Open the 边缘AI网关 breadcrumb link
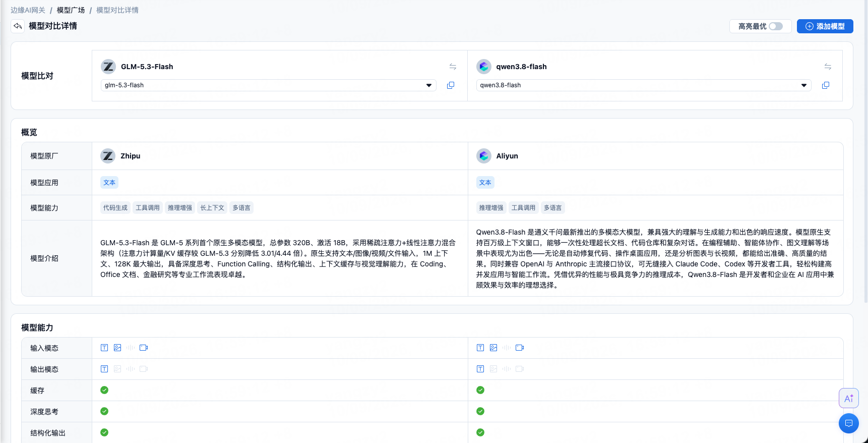This screenshot has width=868, height=443. (28, 10)
